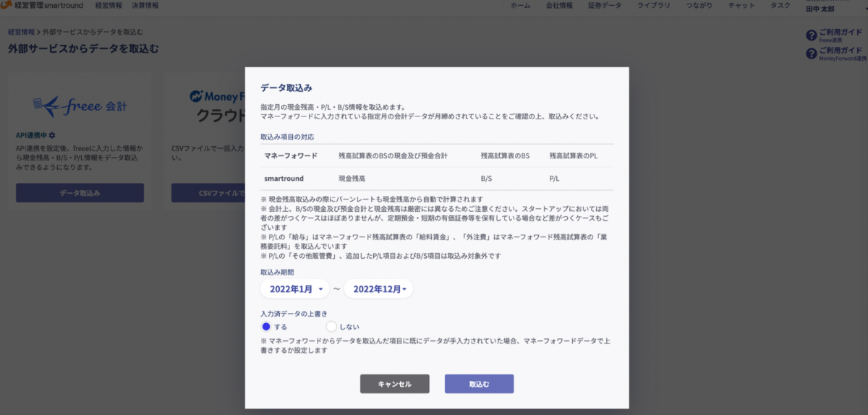This screenshot has width=868, height=415.
Task: Cancel the import with キャンセル button
Action: point(395,384)
